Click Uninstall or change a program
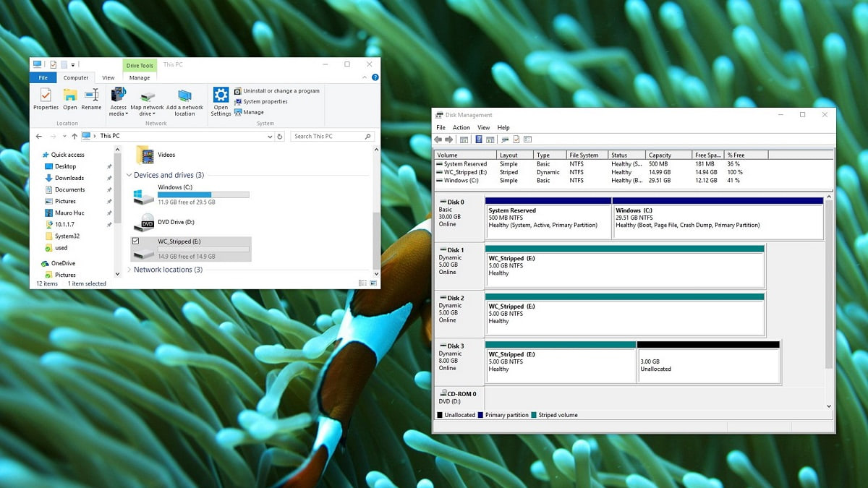Image resolution: width=868 pixels, height=488 pixels. 276,91
